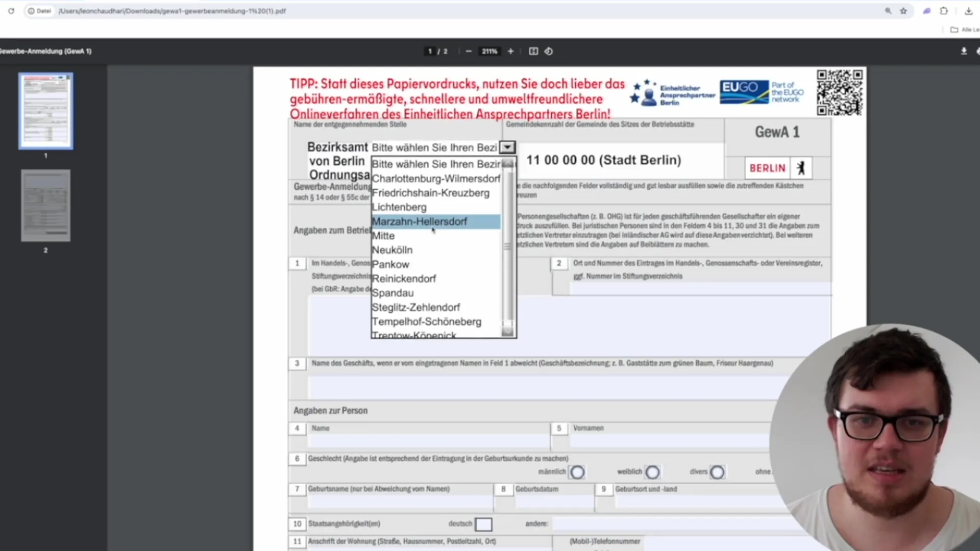
Task: Download the PDF from the viewer toolbar
Action: pos(964,51)
